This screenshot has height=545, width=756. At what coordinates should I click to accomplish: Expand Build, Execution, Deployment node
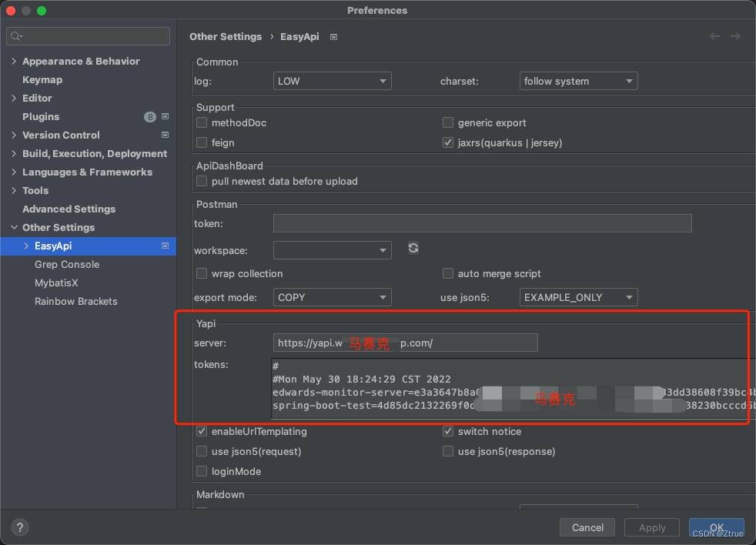[14, 153]
